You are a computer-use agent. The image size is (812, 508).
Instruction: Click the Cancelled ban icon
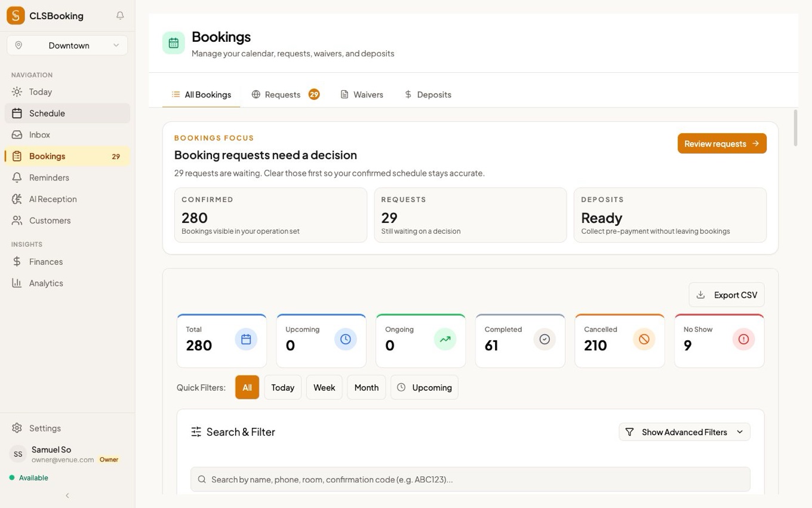tap(644, 339)
